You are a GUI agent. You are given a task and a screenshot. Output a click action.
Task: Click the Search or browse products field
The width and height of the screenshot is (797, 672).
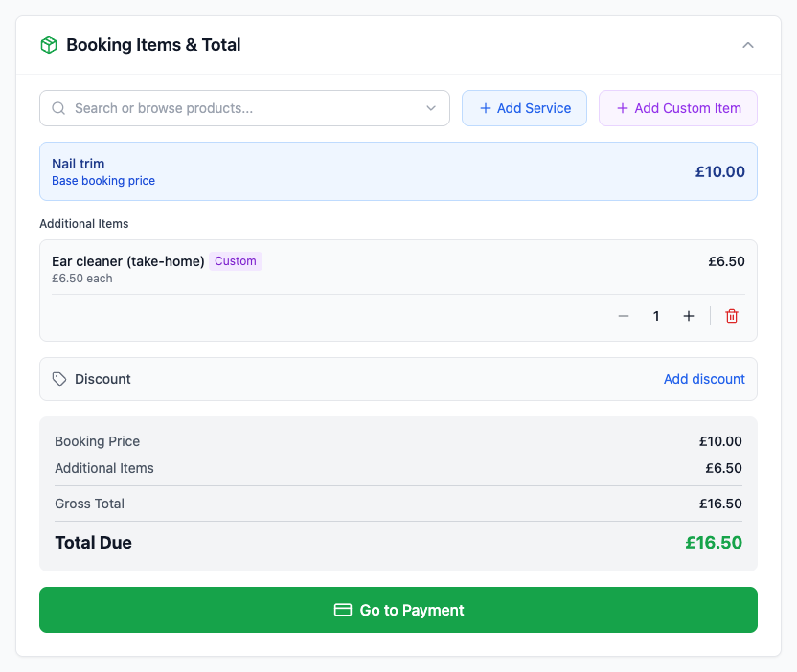click(x=244, y=108)
